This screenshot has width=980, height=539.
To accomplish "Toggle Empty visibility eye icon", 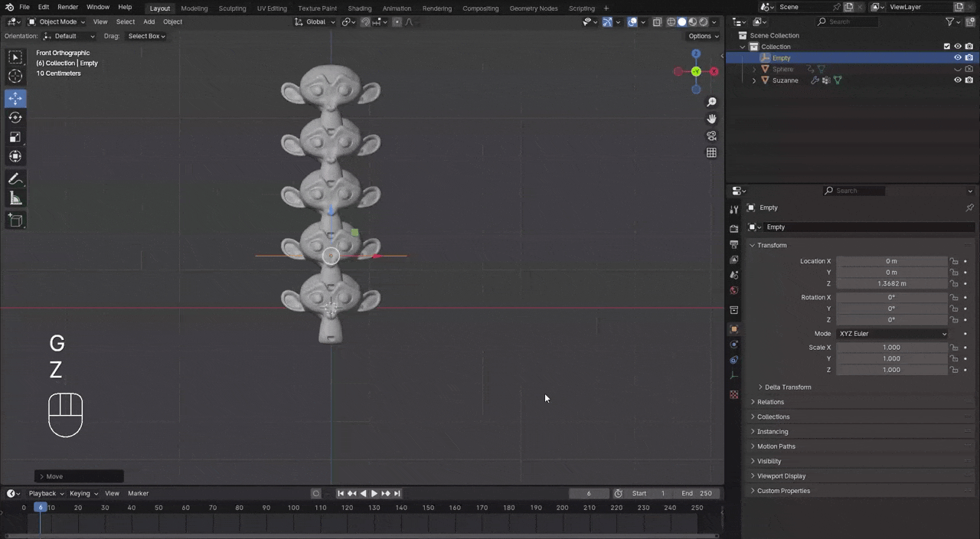I will point(957,58).
